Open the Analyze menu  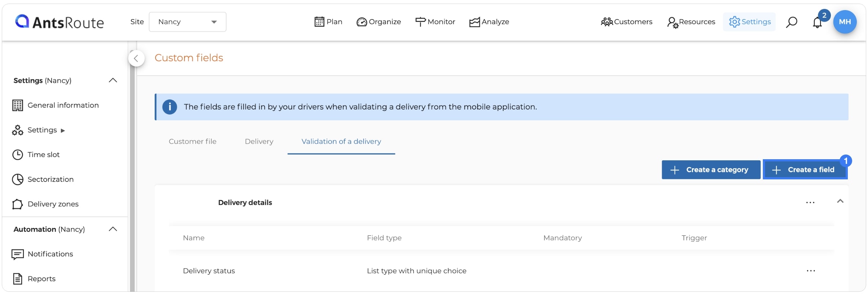(x=489, y=22)
